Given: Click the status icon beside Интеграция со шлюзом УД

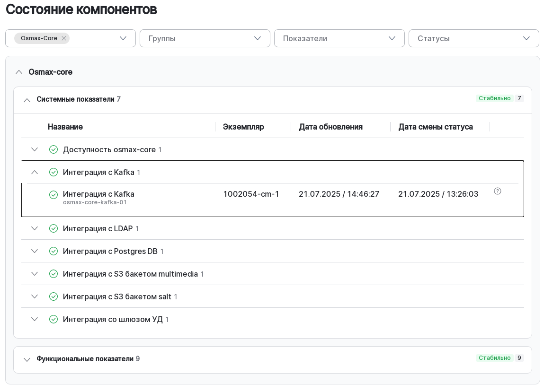Looking at the screenshot, I should 54,319.
